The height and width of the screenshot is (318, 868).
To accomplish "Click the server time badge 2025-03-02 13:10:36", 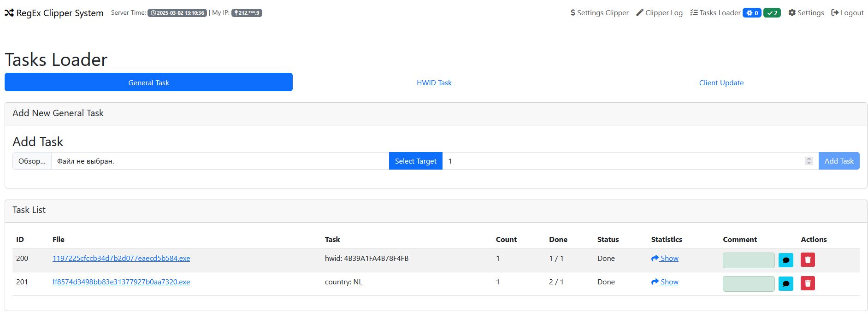I will [177, 13].
